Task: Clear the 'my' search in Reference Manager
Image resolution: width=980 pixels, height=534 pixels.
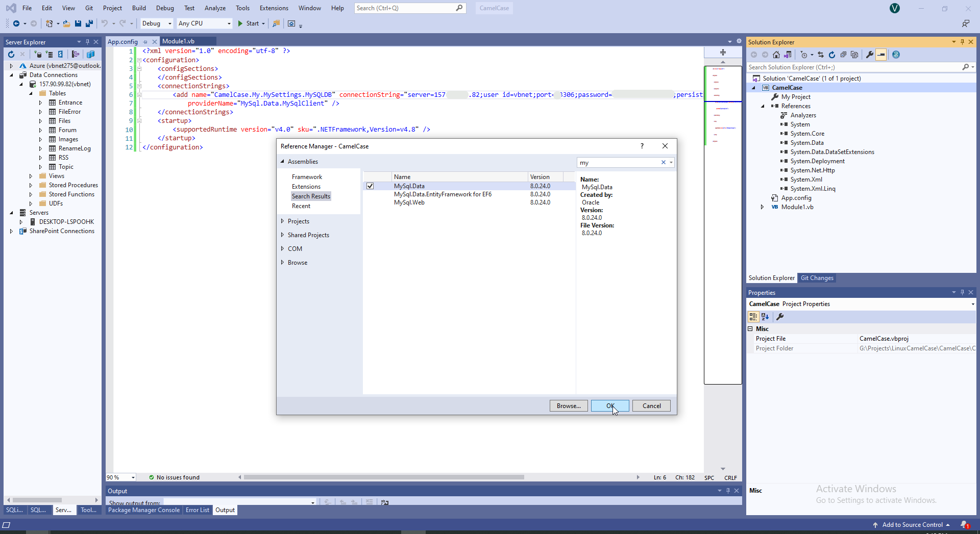Action: (x=664, y=162)
